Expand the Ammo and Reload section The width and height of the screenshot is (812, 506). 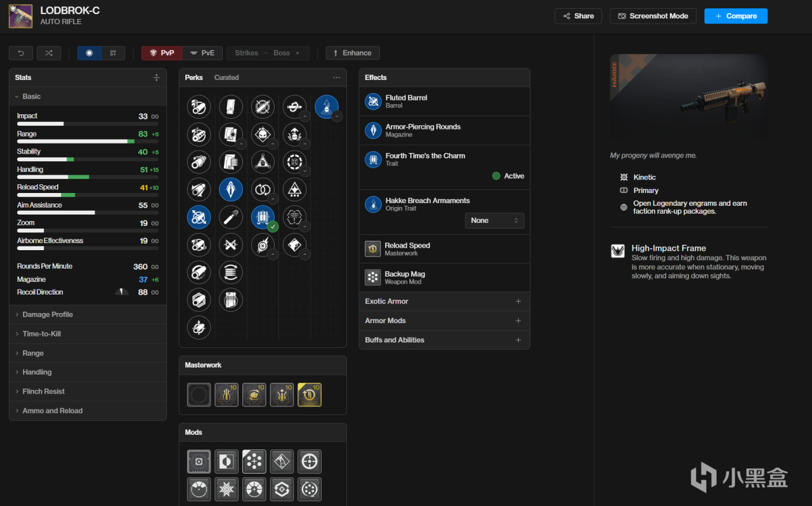[x=88, y=411]
